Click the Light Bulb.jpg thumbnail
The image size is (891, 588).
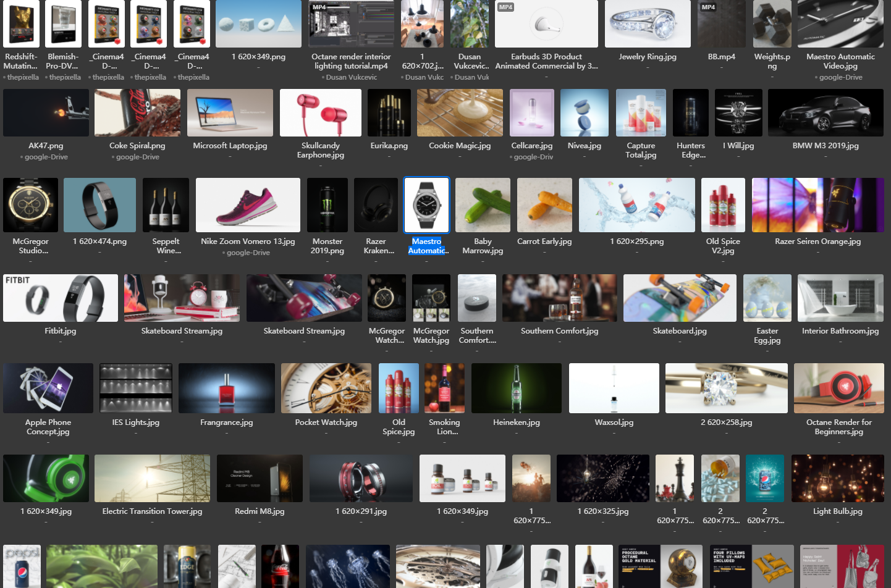click(x=837, y=479)
